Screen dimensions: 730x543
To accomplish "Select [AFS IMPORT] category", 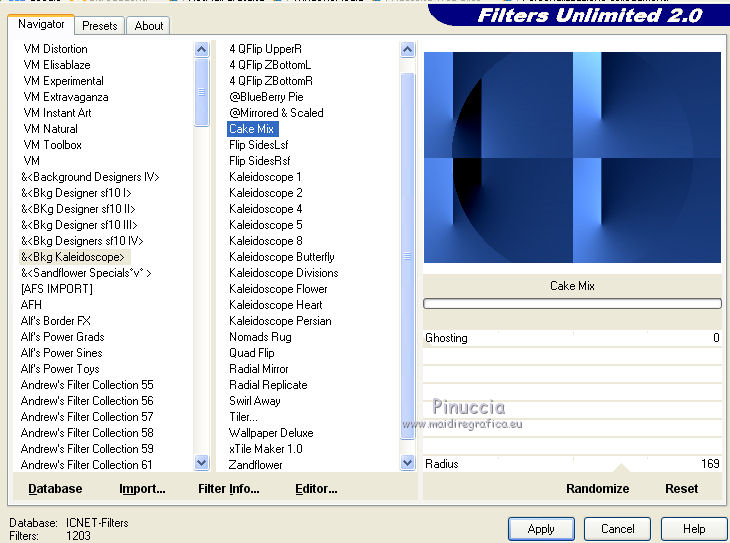I will [x=57, y=289].
